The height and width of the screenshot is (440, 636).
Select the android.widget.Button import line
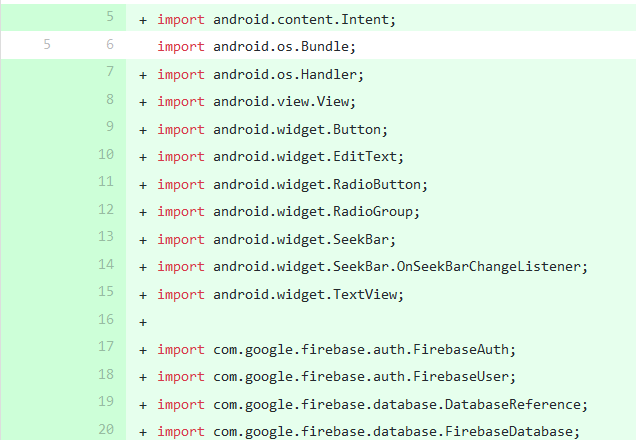pyautogui.click(x=273, y=129)
